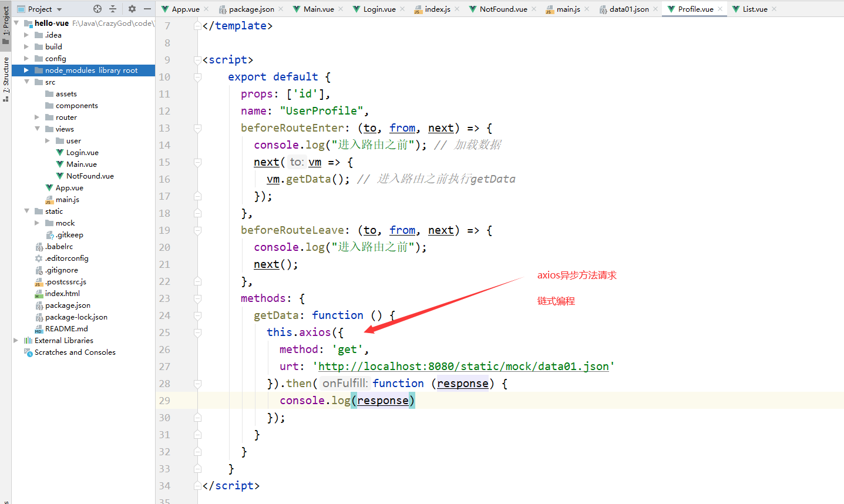Collapse the views folder
This screenshot has height=504, width=844.
[37, 129]
